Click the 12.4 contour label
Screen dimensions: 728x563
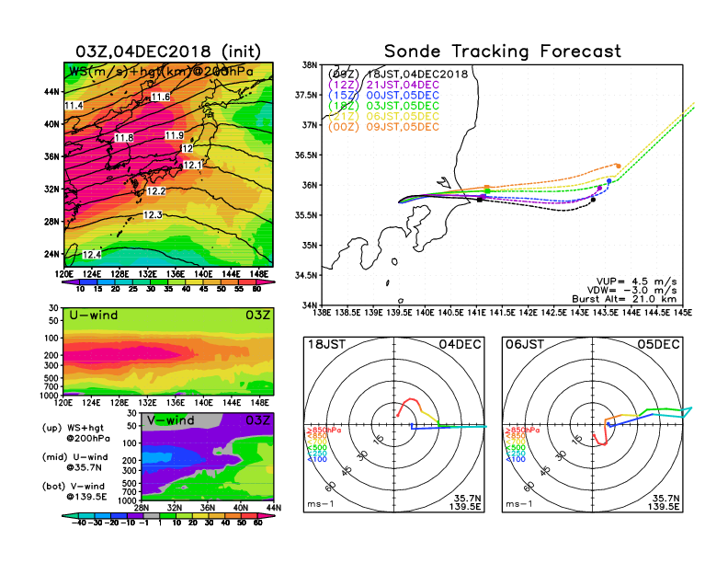[92, 255]
